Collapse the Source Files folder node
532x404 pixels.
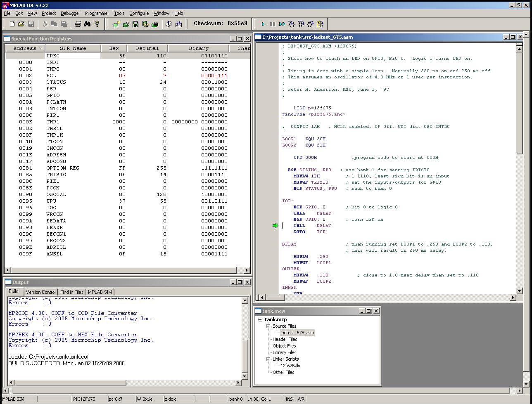(268, 326)
